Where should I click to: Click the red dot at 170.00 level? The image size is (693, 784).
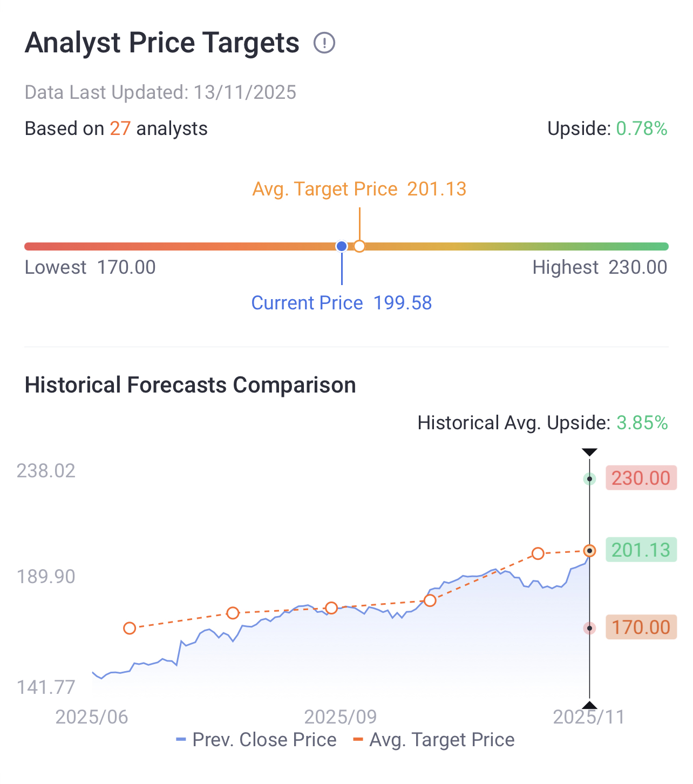point(590,628)
